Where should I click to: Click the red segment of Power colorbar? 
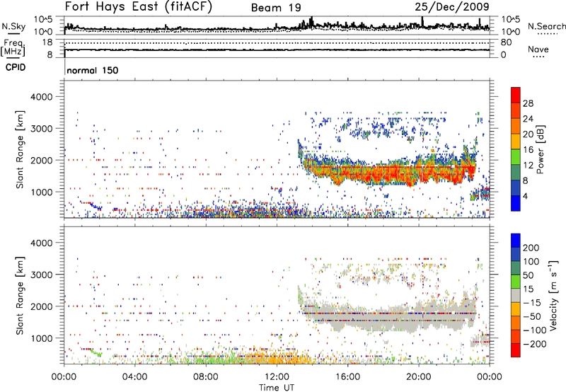click(x=516, y=95)
